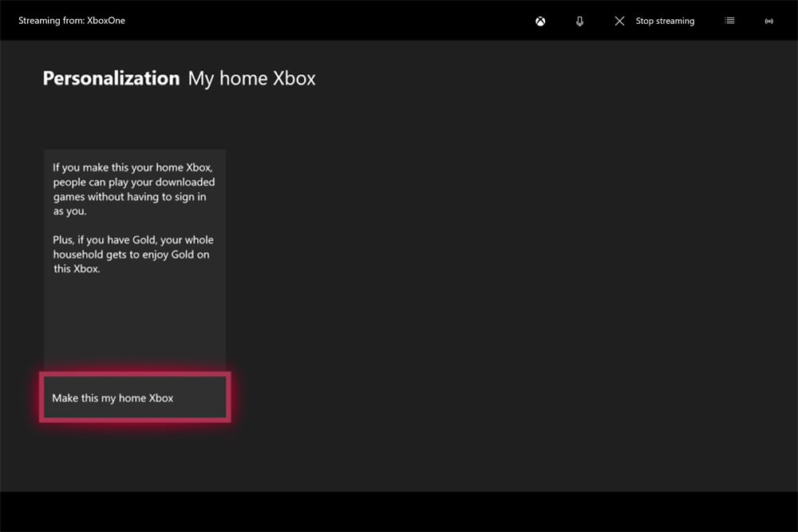Click Stop streaming to end the session
Viewport: 798px width, 532px height.
pos(665,21)
